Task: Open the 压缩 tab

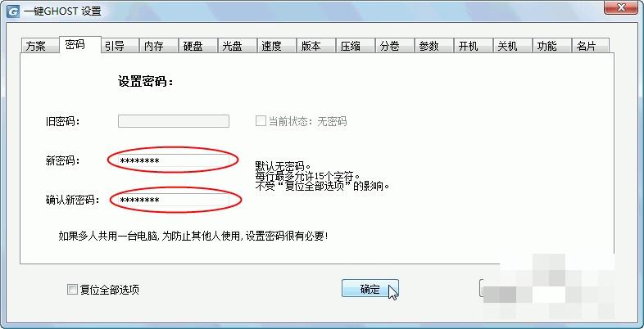Action: [355, 46]
